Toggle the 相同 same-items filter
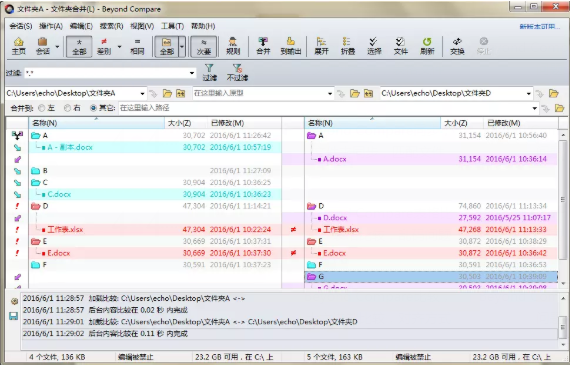The width and height of the screenshot is (570, 365). [137, 46]
